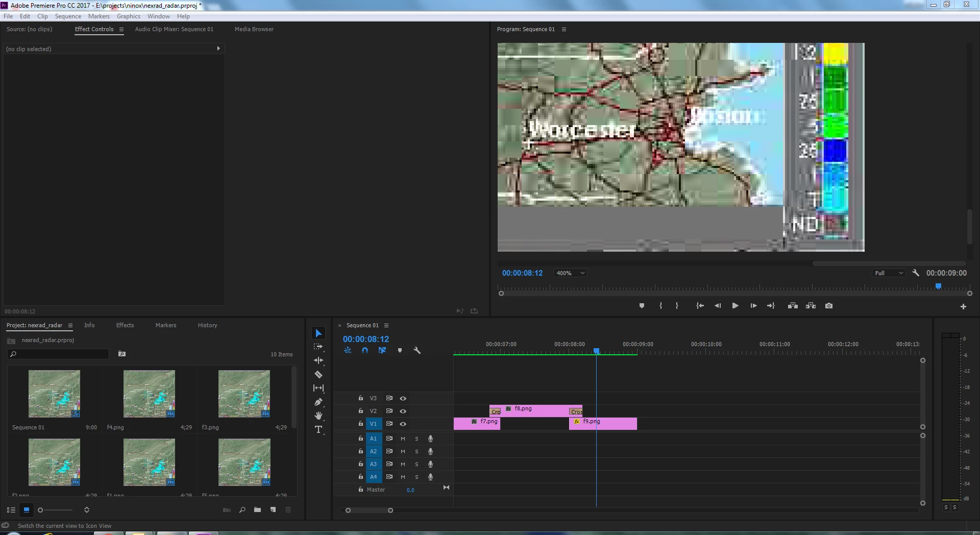
Task: Open timeline display settings wrench
Action: coord(417,351)
